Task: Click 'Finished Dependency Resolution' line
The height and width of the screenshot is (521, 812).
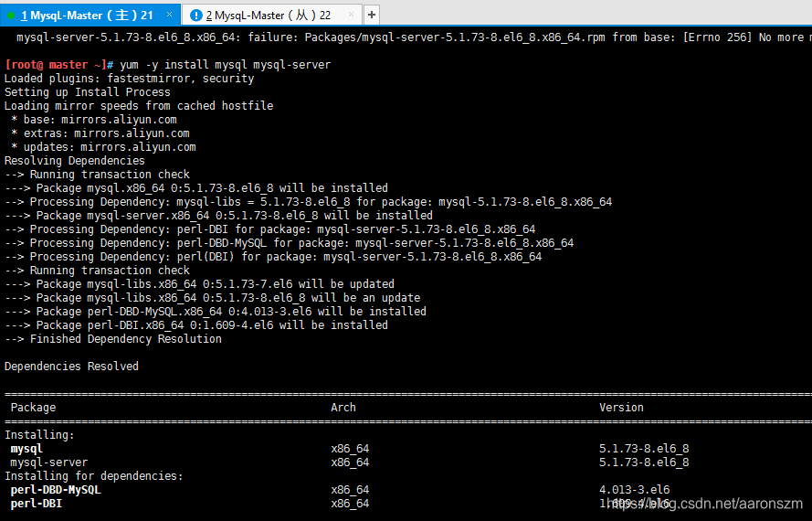Action: click(113, 339)
